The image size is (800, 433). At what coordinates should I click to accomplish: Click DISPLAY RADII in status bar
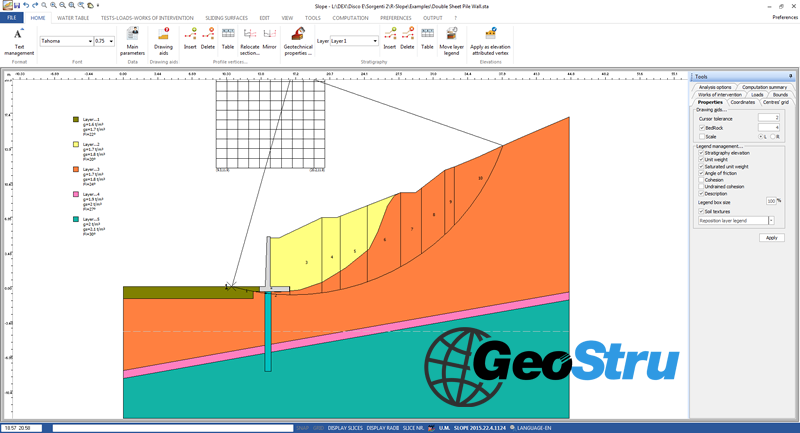click(x=383, y=428)
